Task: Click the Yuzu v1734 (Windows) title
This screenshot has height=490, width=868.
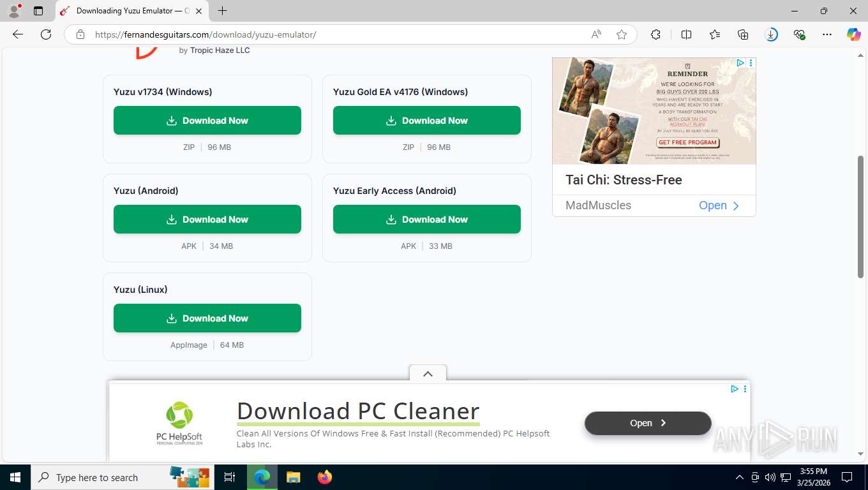Action: click(163, 92)
